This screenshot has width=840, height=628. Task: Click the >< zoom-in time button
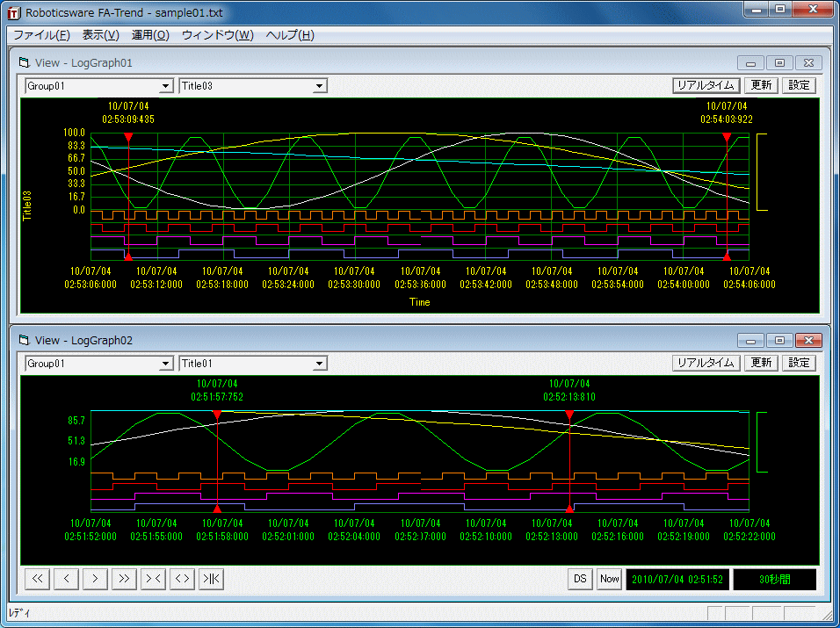(153, 579)
